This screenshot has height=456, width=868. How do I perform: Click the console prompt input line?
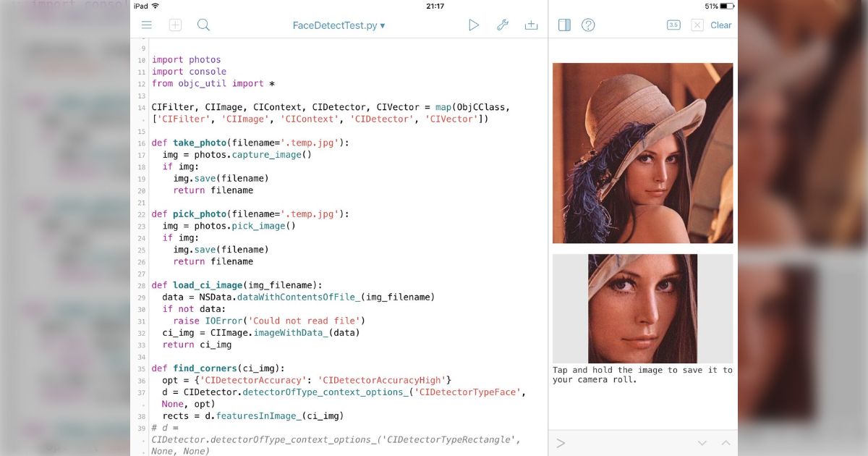[622, 442]
